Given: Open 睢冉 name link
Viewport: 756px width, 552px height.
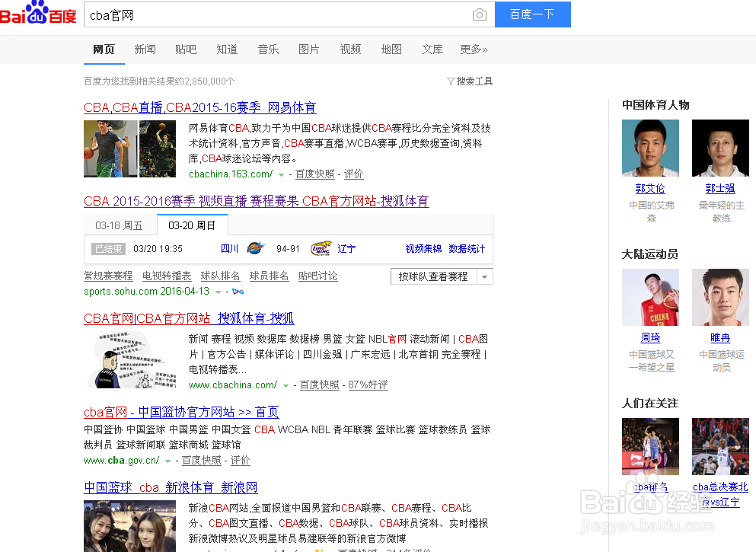Looking at the screenshot, I should coord(720,338).
